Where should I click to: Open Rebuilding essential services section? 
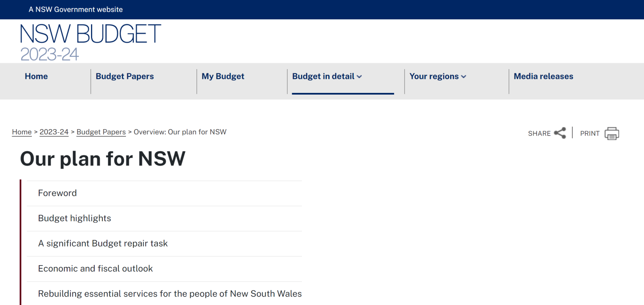pyautogui.click(x=169, y=294)
